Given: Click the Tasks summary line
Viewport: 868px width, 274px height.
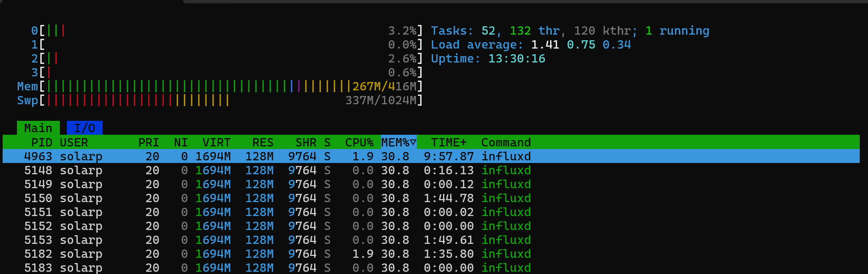Looking at the screenshot, I should pos(570,30).
